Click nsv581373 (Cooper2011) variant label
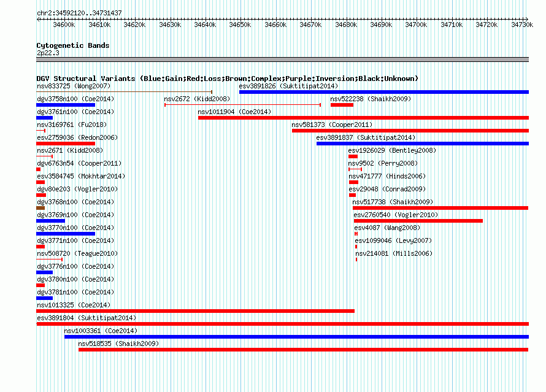Screen dimensions: 546x392 point(332,125)
